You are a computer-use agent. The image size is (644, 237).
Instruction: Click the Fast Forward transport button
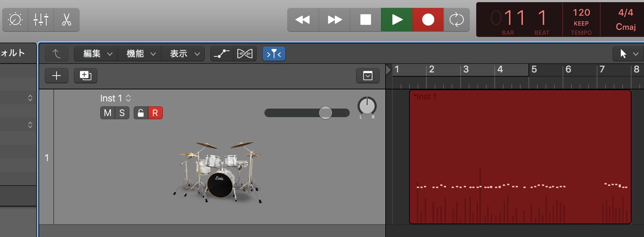tap(334, 20)
